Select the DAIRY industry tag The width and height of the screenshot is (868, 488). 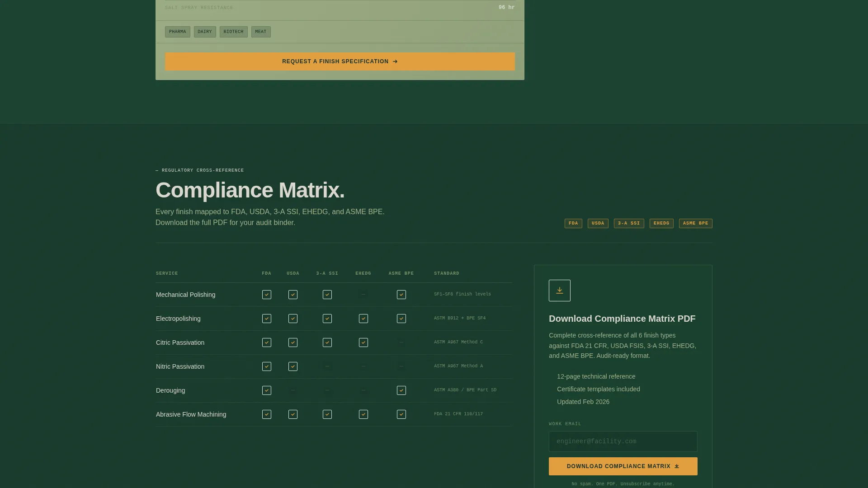(x=205, y=32)
